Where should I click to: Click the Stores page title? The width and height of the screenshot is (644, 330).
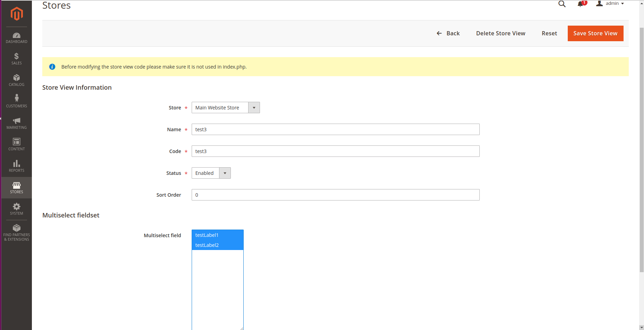56,5
